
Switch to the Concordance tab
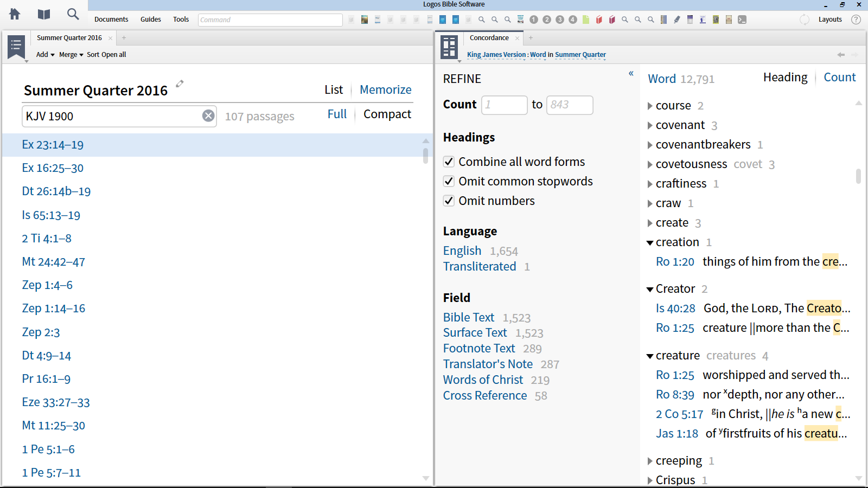point(489,38)
